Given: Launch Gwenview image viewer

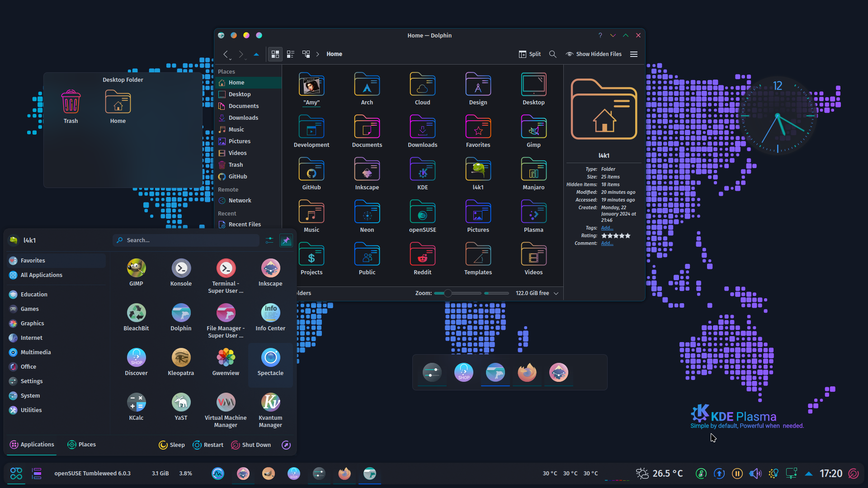Looking at the screenshot, I should (226, 362).
